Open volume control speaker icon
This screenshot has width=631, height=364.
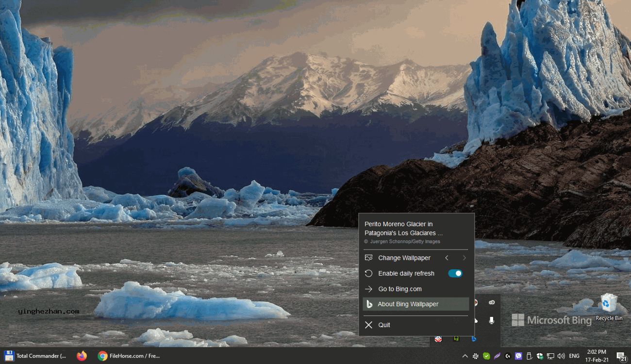pos(561,356)
